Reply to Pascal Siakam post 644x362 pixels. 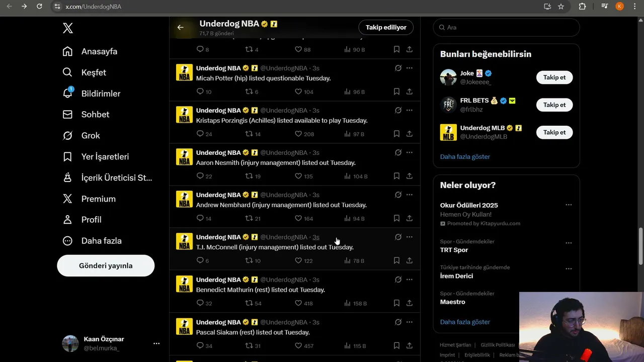204,346
